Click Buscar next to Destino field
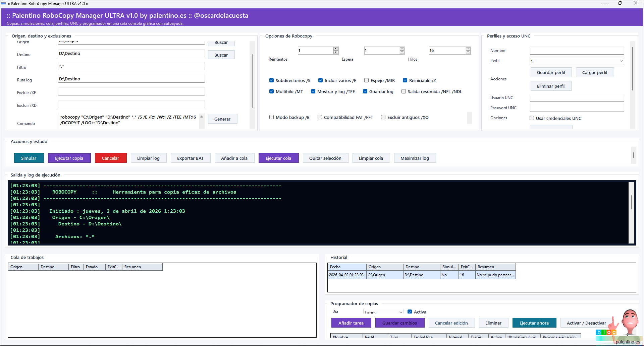 coord(221,55)
